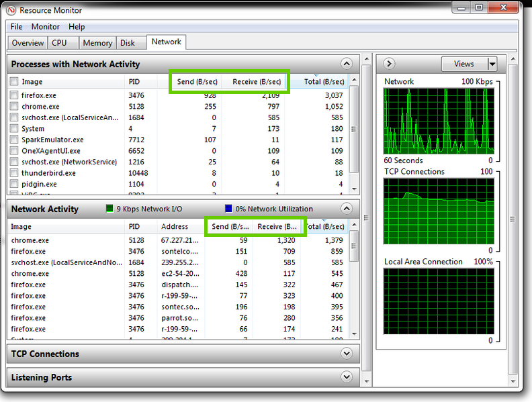The width and height of the screenshot is (532, 402).
Task: Collapse the graph pane with the arrow button
Action: (389, 63)
